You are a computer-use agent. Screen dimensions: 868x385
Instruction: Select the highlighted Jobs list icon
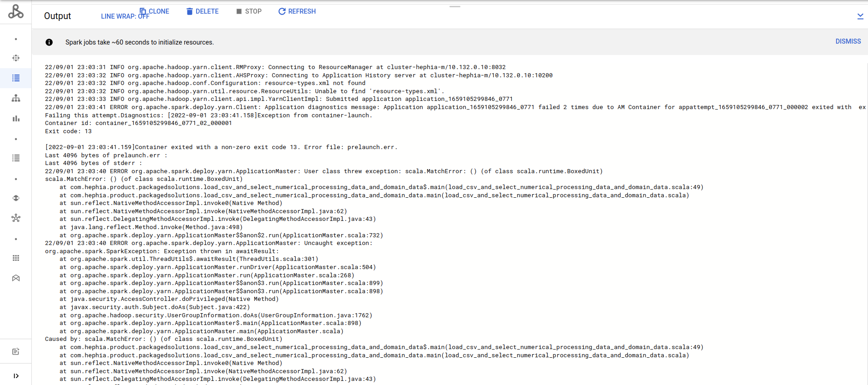[x=16, y=78]
